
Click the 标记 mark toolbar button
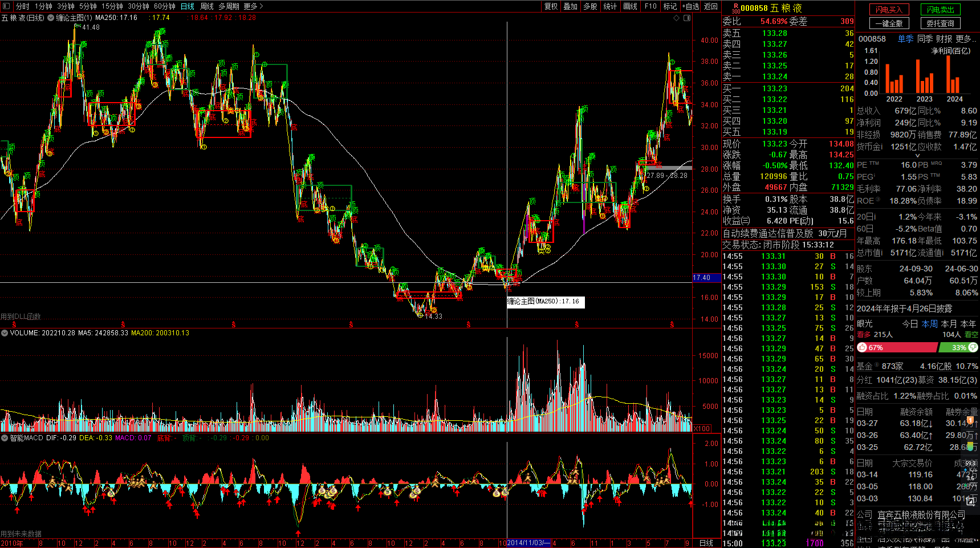(x=670, y=6)
